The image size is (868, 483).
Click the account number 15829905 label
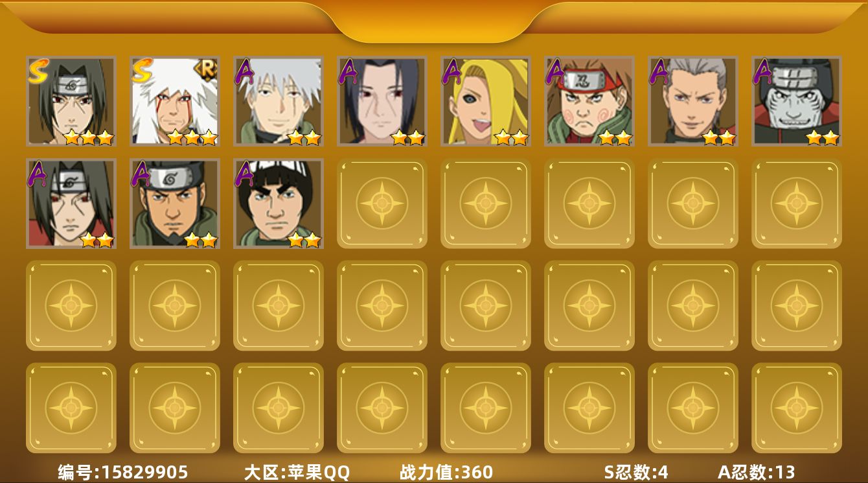[123, 472]
